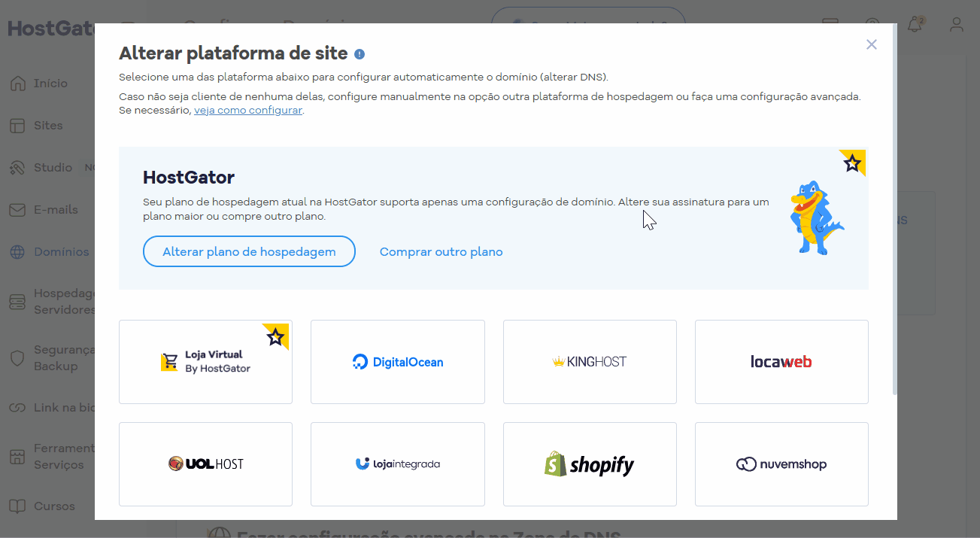Select the Loja Virtual by HostGator card
Image resolution: width=980 pixels, height=538 pixels.
pyautogui.click(x=205, y=362)
